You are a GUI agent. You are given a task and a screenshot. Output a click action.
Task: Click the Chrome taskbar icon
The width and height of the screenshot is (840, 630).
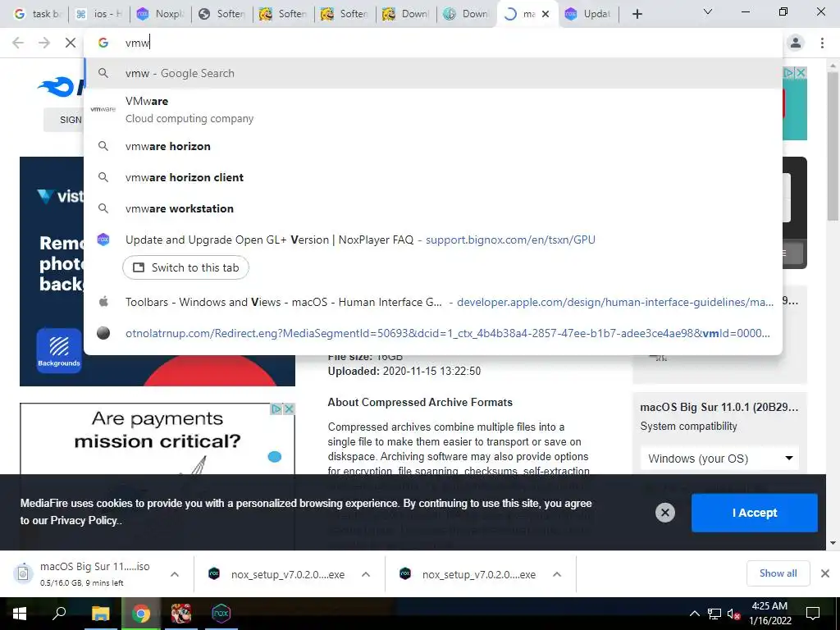(141, 614)
